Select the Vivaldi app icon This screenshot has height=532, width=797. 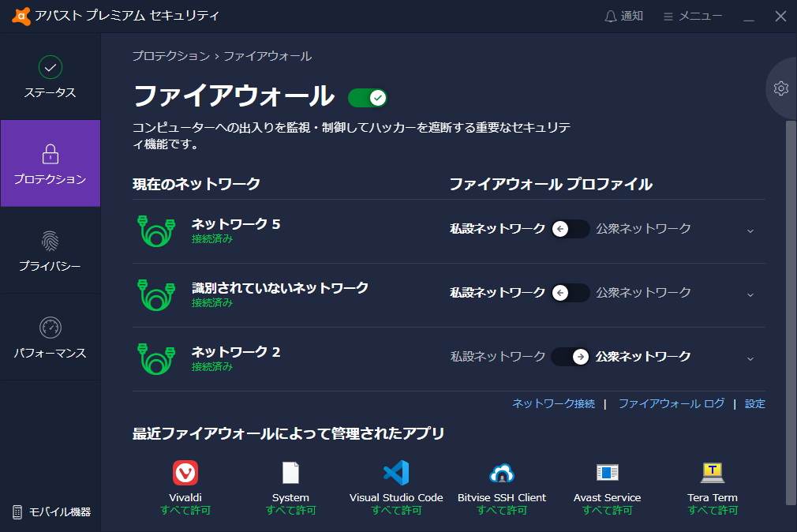point(185,473)
